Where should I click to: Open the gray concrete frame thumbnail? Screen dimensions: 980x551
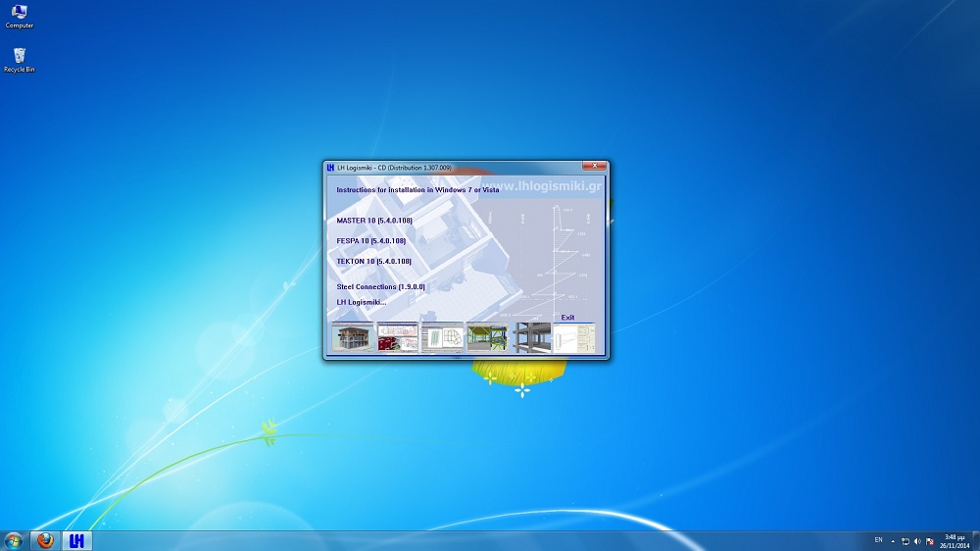click(x=531, y=337)
